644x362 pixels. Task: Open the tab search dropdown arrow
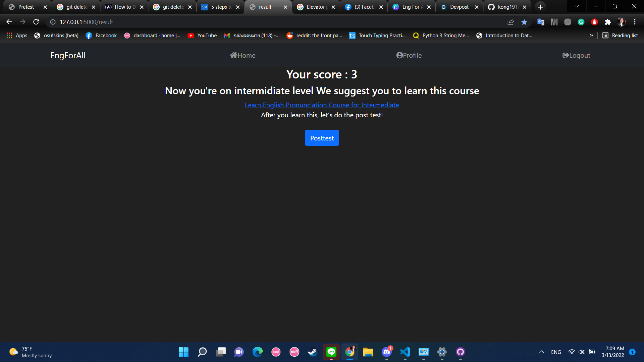577,7
